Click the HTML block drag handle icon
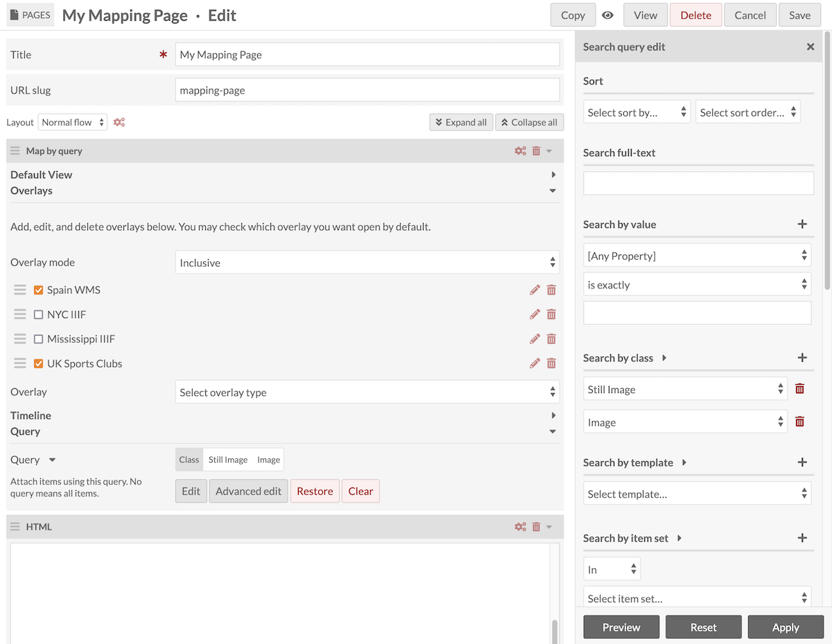Image resolution: width=832 pixels, height=644 pixels. (x=15, y=527)
